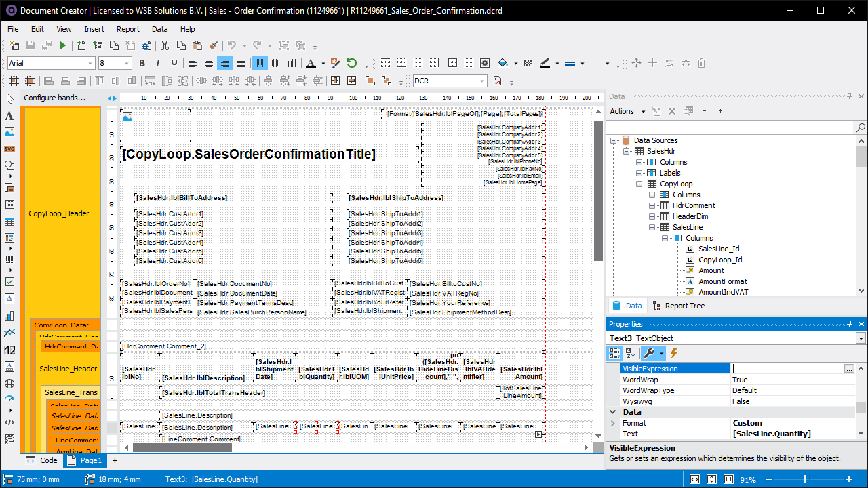Viewport: 868px width, 488px height.
Task: Open the Insert menu
Action: click(94, 29)
